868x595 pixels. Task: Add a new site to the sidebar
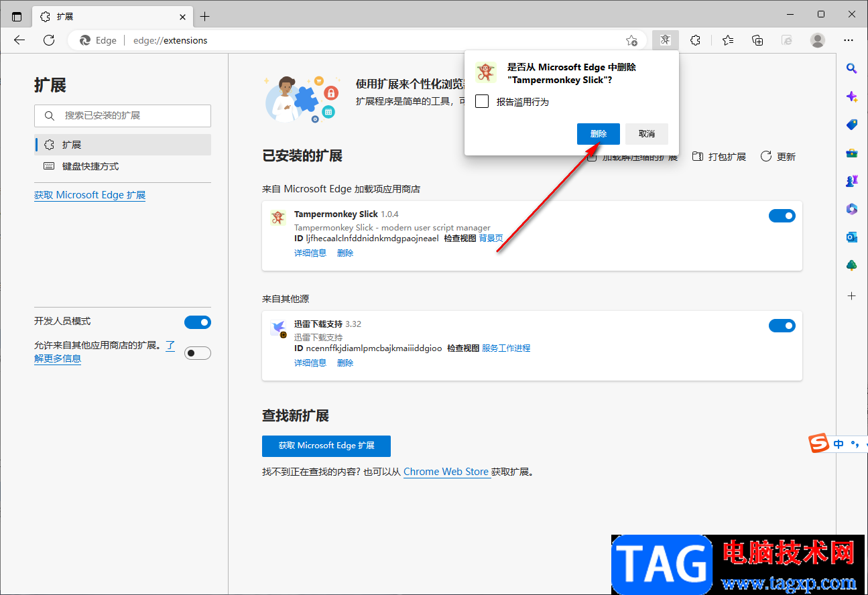click(x=852, y=295)
